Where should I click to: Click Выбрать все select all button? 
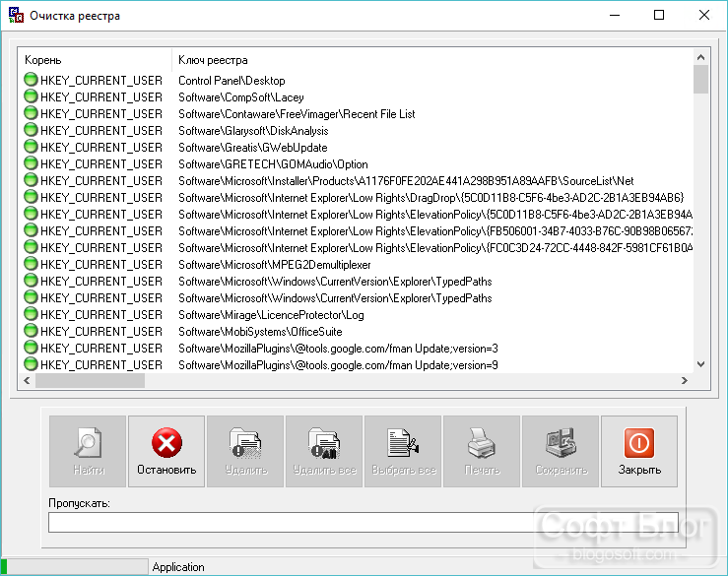click(x=403, y=451)
